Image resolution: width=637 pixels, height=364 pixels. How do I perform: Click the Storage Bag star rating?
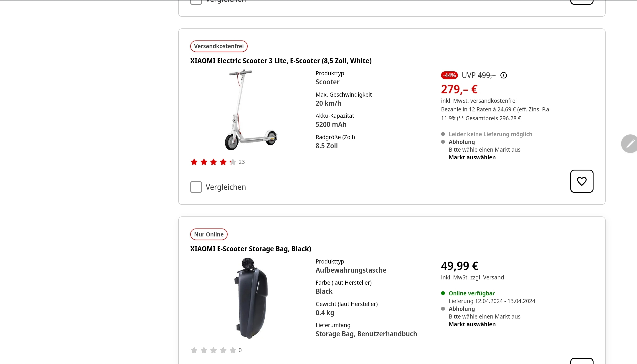point(213,350)
